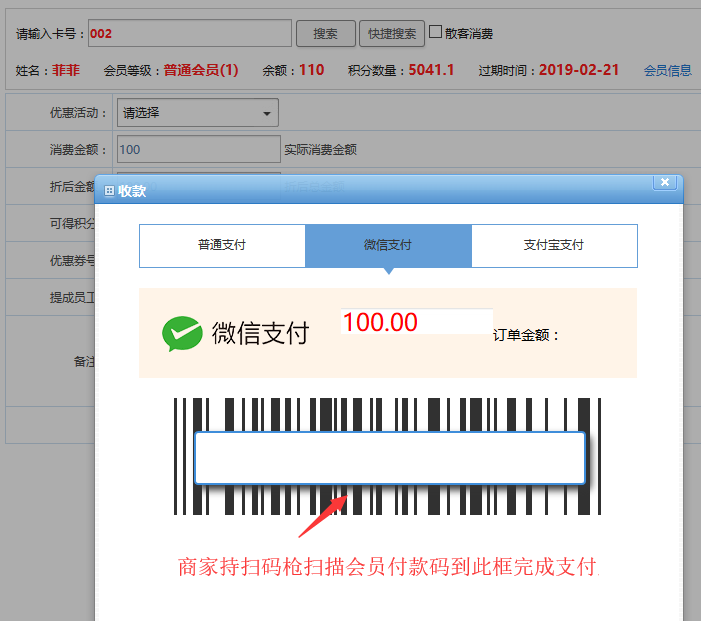701x621 pixels.
Task: Close the 收款 payment dialog
Action: pyautogui.click(x=665, y=182)
